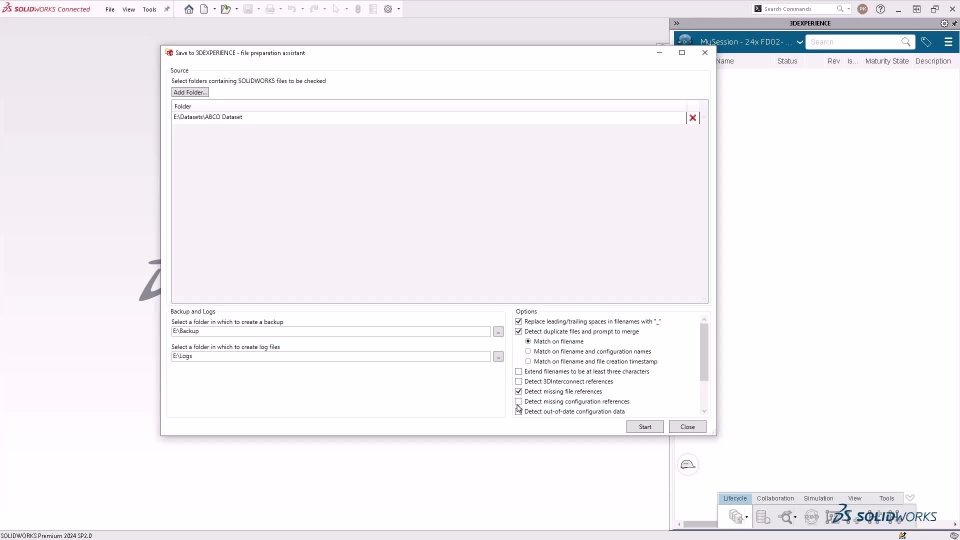The width and height of the screenshot is (960, 540).
Task: Open the dropdown arrow next to Open file
Action: pyautogui.click(x=236, y=9)
